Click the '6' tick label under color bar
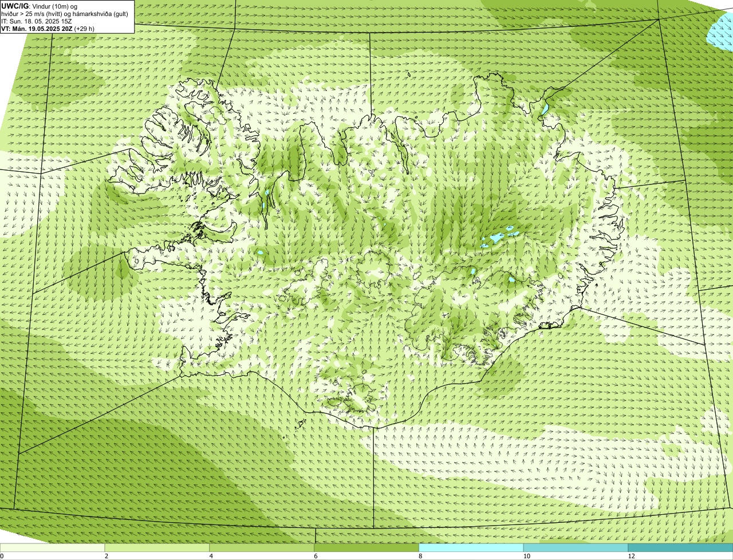 click(x=316, y=556)
